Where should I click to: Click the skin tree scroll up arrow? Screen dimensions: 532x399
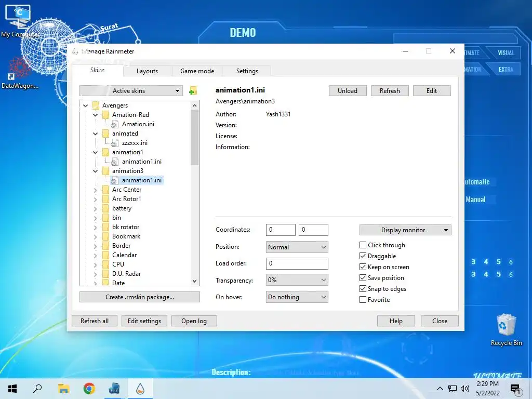(194, 105)
